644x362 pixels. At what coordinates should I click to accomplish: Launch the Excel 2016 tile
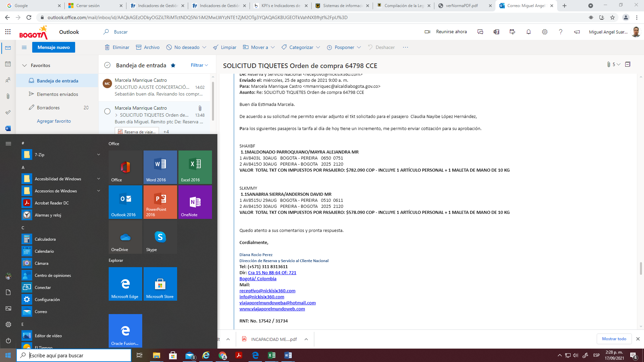(x=195, y=167)
